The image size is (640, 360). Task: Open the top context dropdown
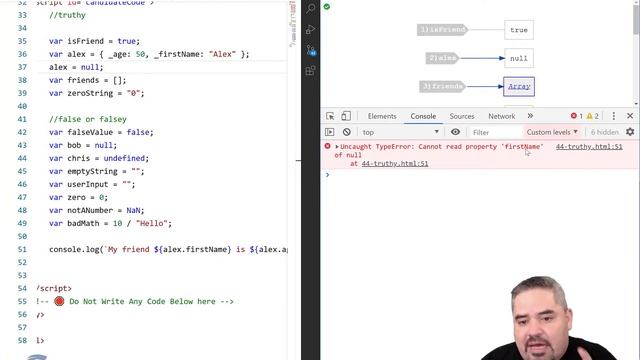[400, 132]
